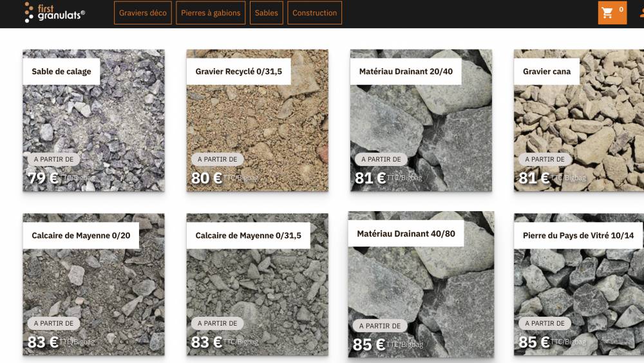The width and height of the screenshot is (644, 363).
Task: Click the 79 € price on Sable de calage
Action: coord(43,178)
